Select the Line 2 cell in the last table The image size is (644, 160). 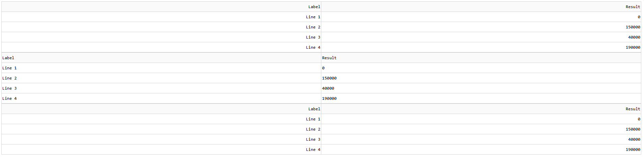pos(161,129)
